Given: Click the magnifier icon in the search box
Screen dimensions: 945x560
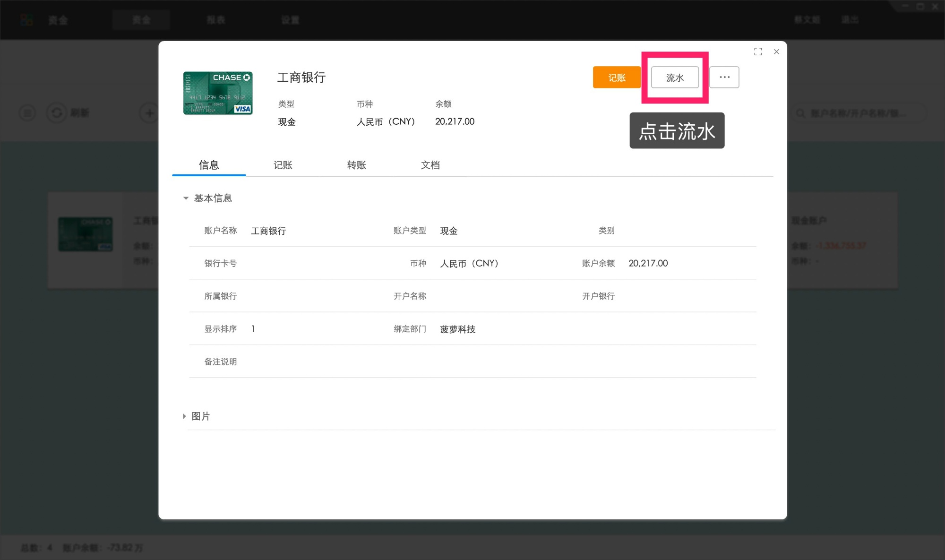Looking at the screenshot, I should tap(800, 113).
